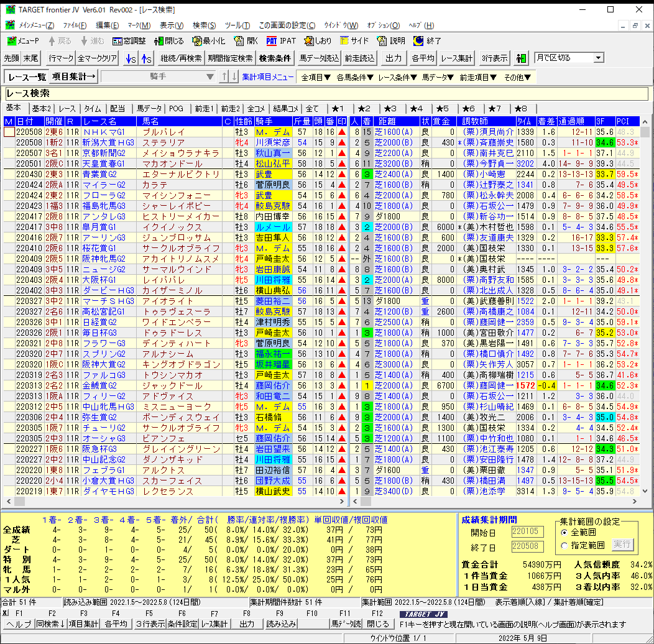Select the 全範囲 radio button
The image size is (654, 644).
(x=564, y=532)
